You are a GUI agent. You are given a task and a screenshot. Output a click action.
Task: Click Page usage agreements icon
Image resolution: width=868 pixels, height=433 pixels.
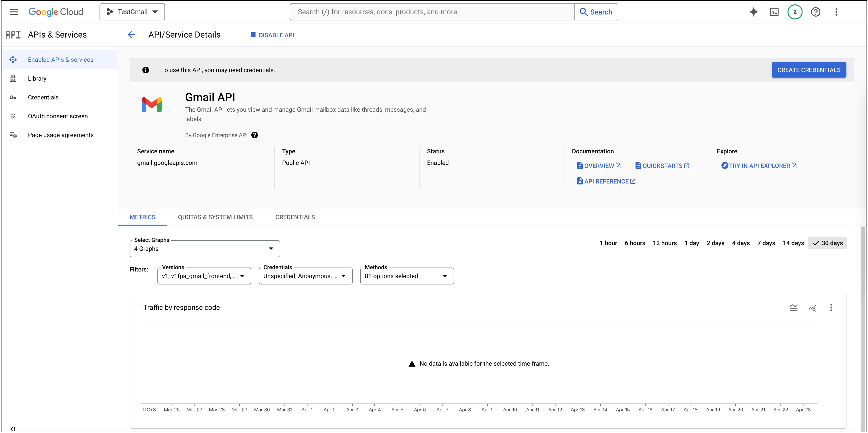click(x=13, y=135)
